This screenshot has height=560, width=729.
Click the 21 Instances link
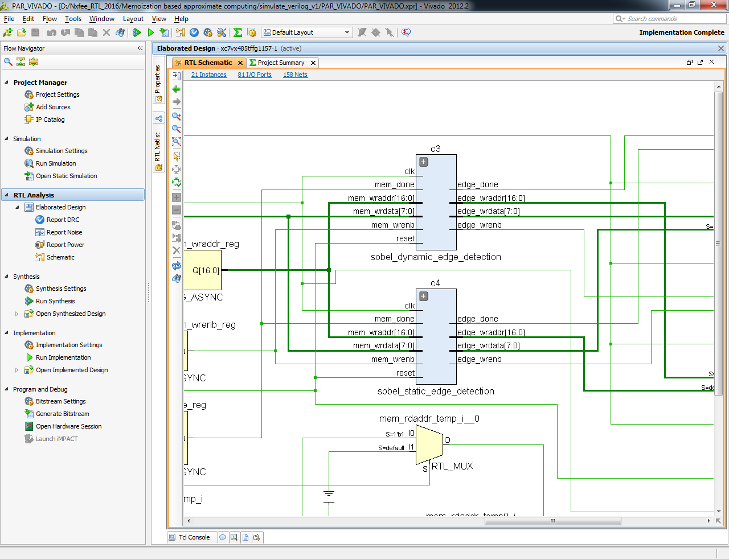209,75
